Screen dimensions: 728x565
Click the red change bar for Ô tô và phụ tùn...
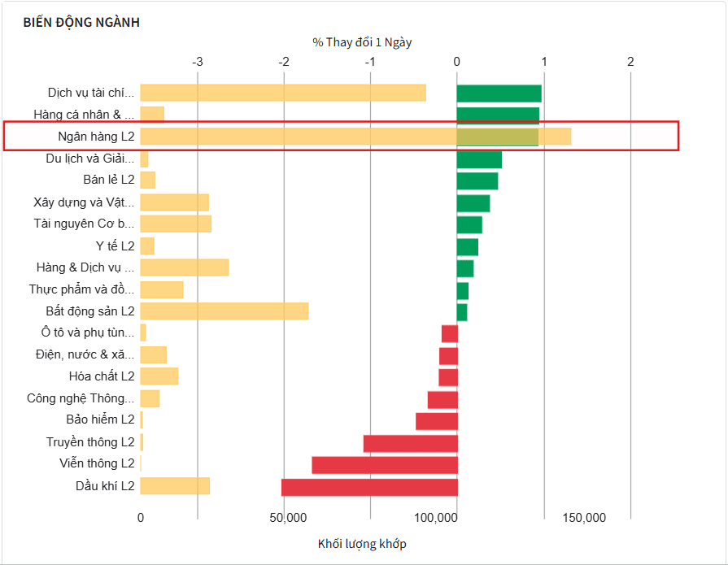click(450, 334)
